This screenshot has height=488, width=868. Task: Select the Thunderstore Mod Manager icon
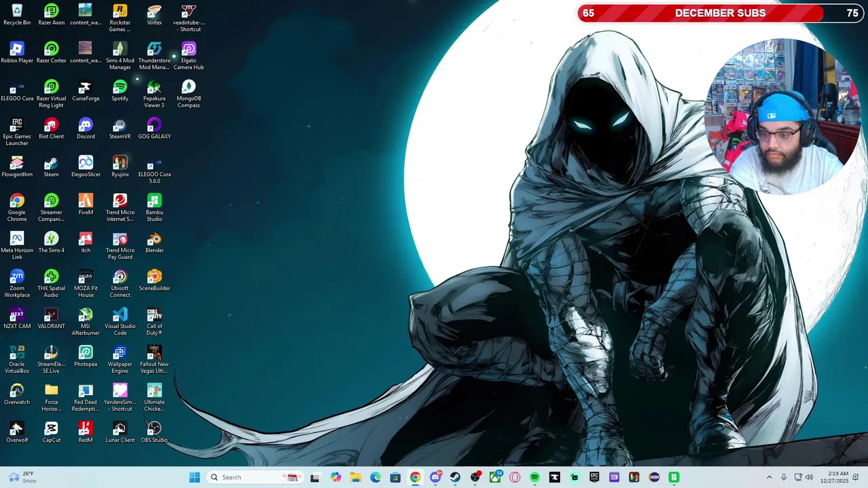tap(155, 56)
